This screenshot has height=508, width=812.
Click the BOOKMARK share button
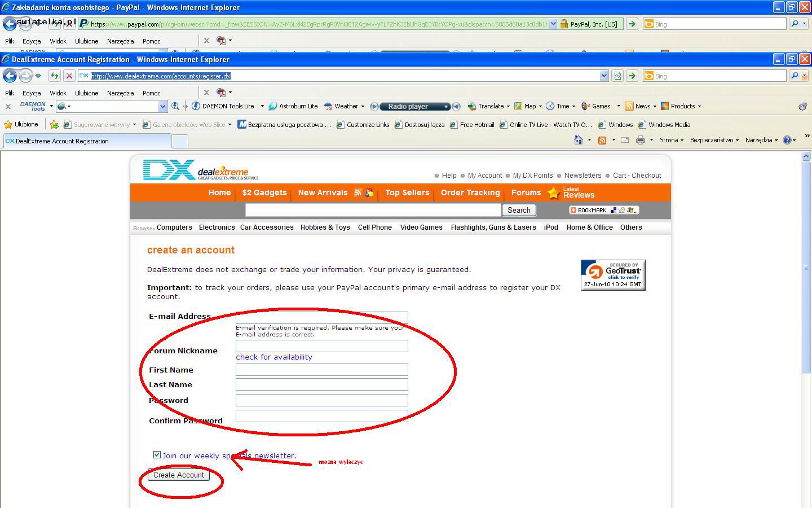[603, 210]
